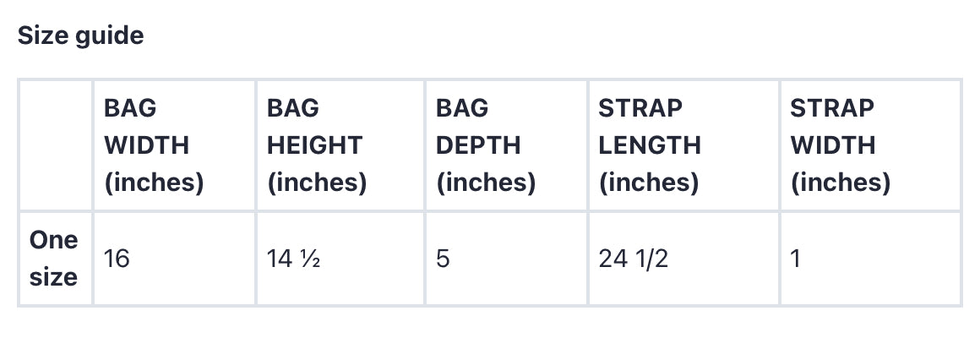The image size is (980, 338).
Task: Click (inches) under BAG HEIGHT header
Action: (317, 183)
